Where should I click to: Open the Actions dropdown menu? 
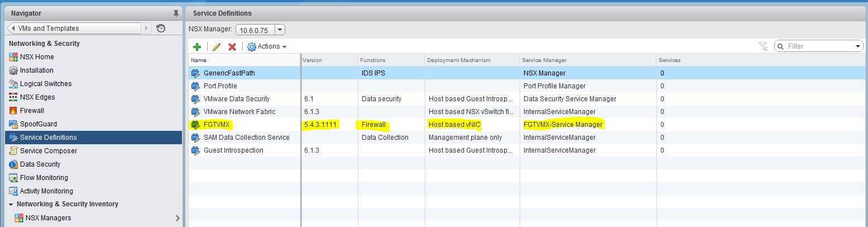267,46
